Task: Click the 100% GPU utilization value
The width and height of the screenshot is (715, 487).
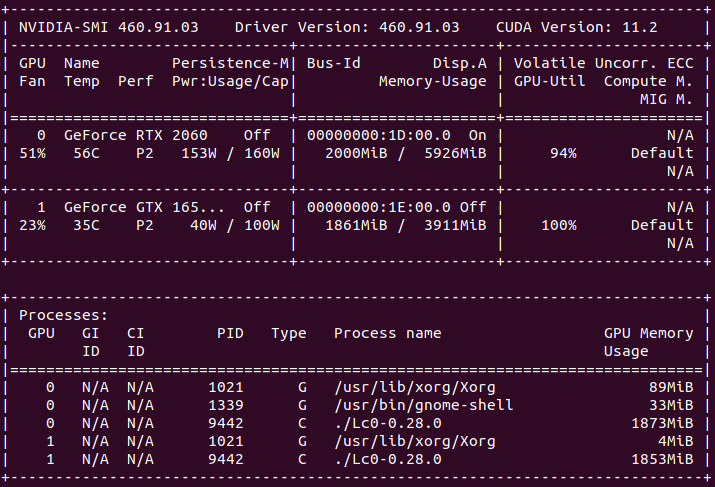Action: click(559, 225)
